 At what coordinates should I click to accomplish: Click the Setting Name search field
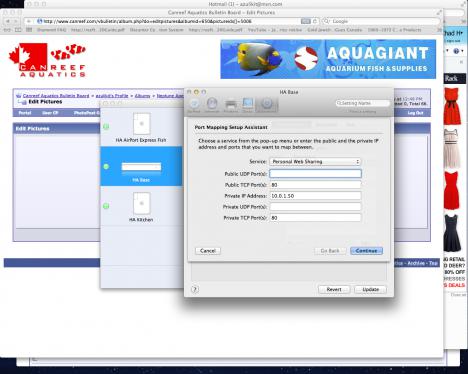click(363, 103)
